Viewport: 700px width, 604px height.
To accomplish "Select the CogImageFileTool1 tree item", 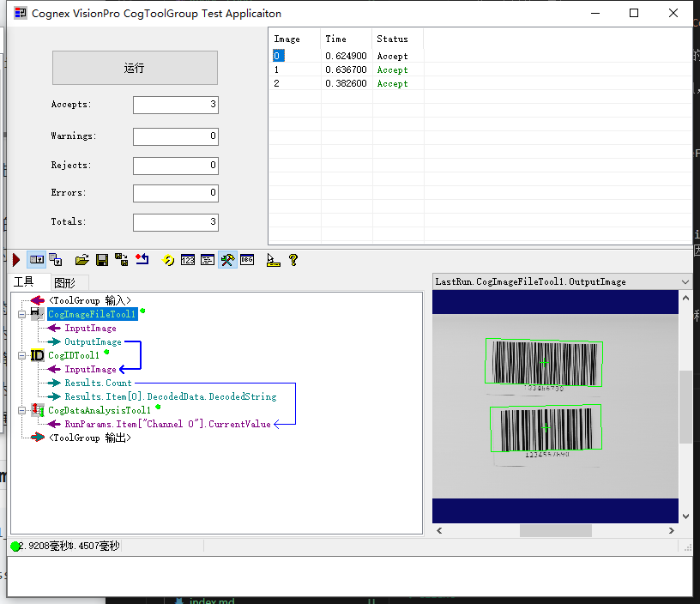I will tap(92, 314).
